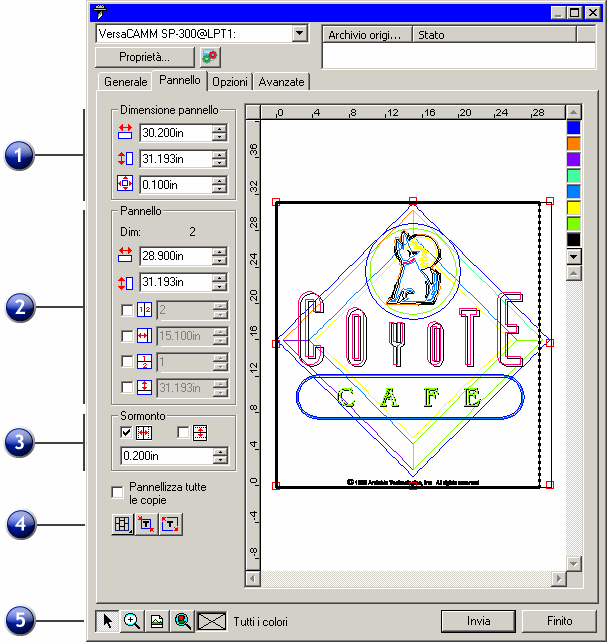Open the Avanzate tab
The width and height of the screenshot is (607, 642).
(281, 82)
